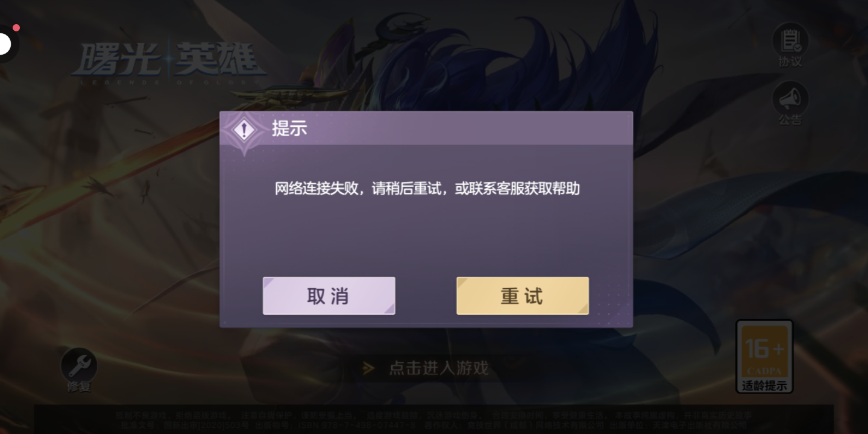Tap the 协议 text label

click(790, 61)
